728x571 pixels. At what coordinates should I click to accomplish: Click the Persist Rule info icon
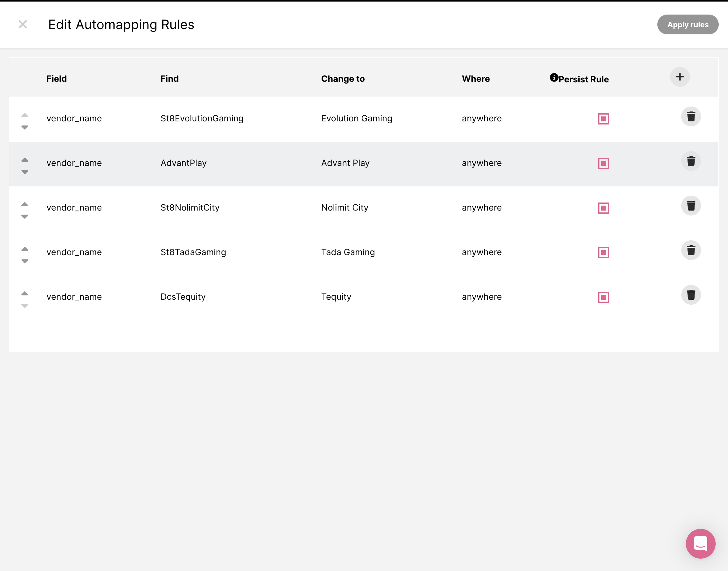point(554,77)
